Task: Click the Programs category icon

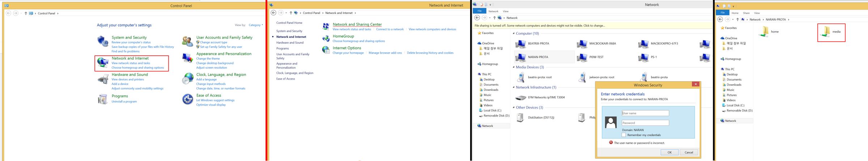Action: (103, 99)
